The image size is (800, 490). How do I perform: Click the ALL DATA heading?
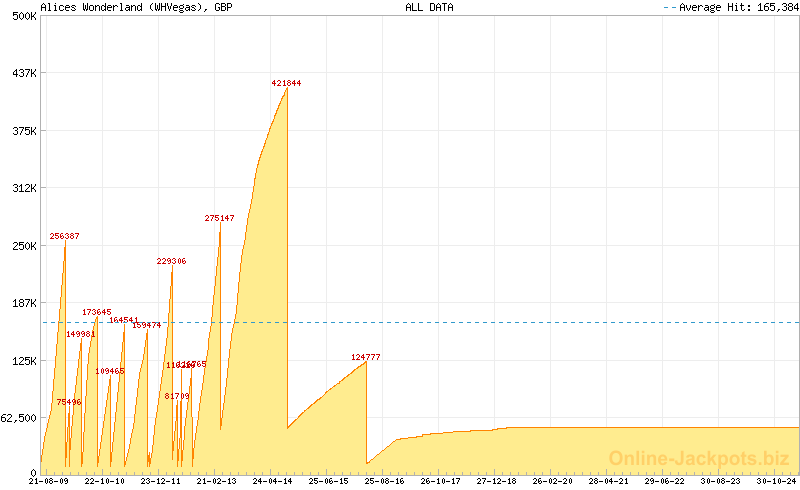429,7
